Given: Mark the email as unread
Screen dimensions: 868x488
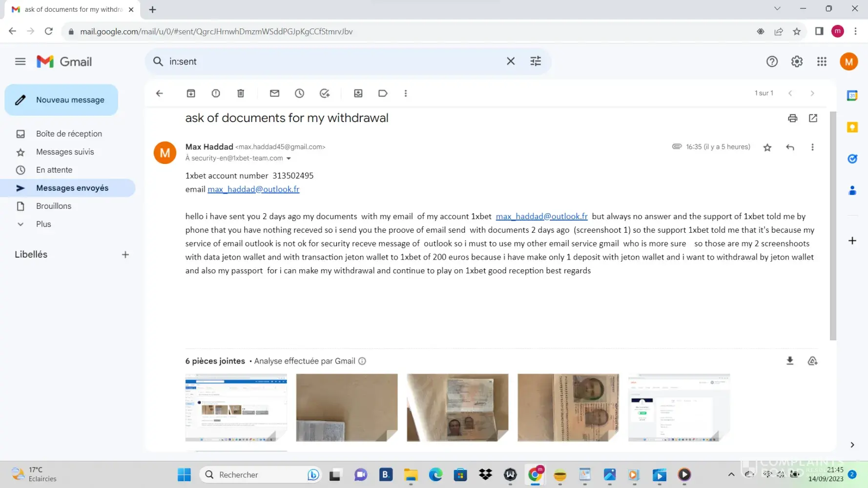Looking at the screenshot, I should (x=274, y=93).
